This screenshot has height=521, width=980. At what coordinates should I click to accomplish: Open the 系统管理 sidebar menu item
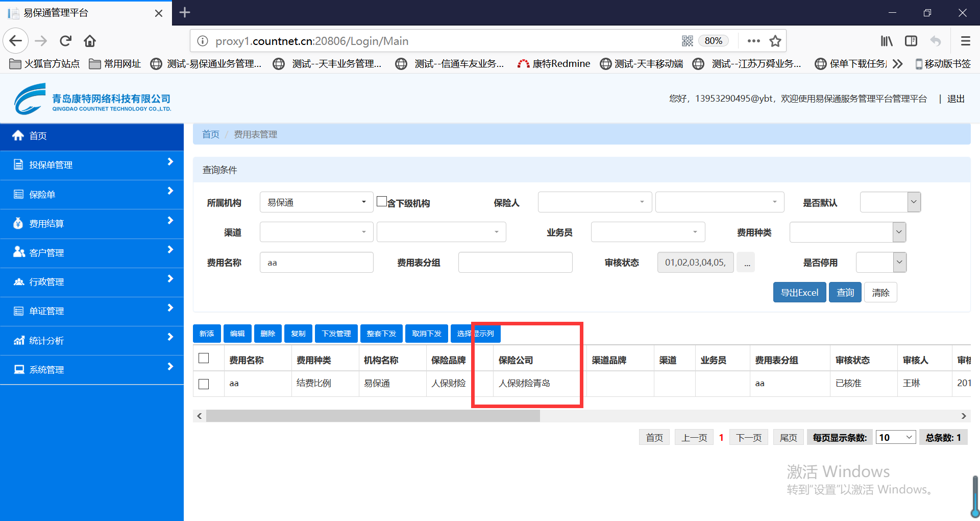click(92, 370)
